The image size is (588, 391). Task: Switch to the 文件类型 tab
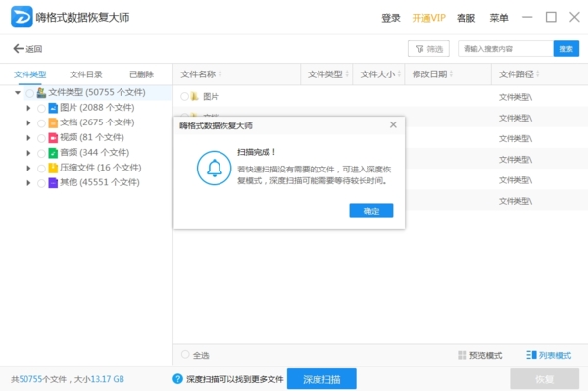pos(30,74)
